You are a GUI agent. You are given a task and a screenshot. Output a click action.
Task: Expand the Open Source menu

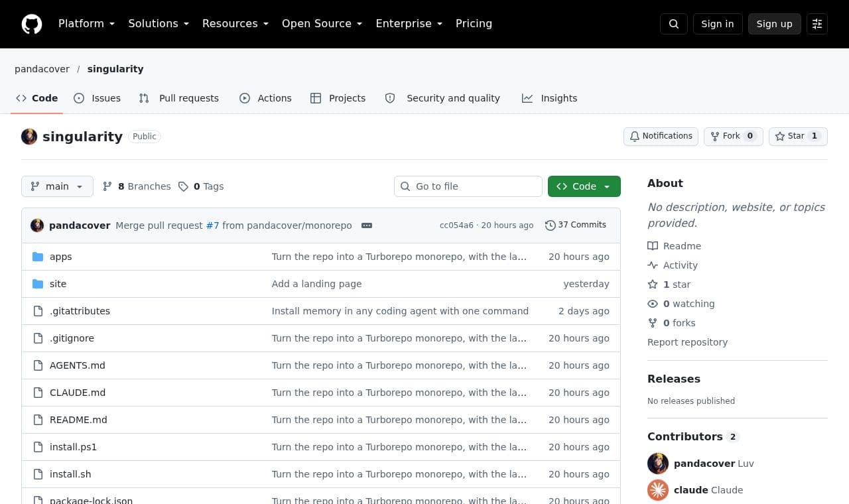pyautogui.click(x=322, y=24)
